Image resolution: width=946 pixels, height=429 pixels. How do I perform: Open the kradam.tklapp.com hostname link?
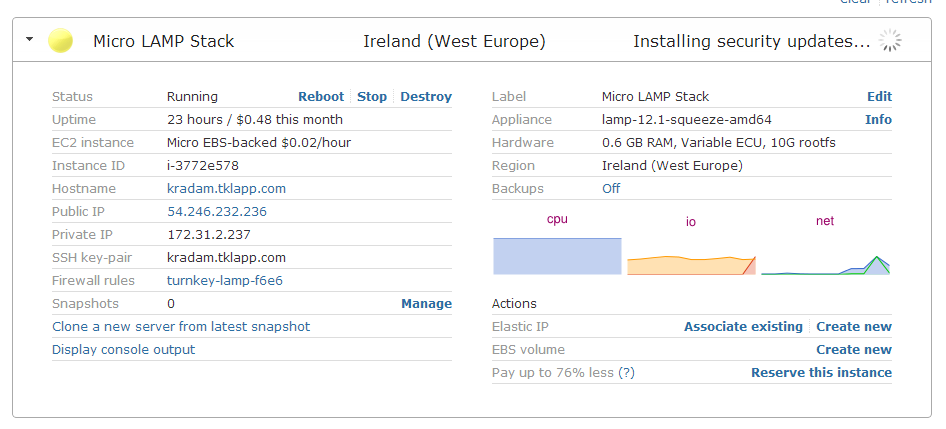[x=226, y=189]
